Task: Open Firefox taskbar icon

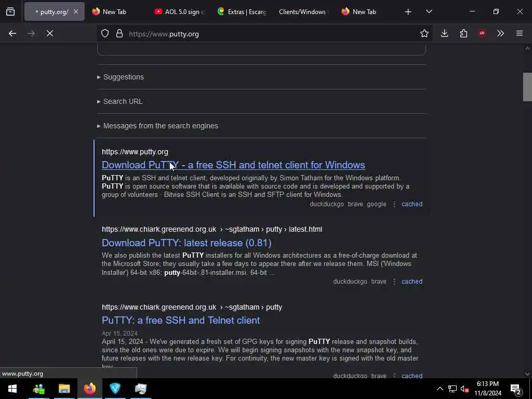Action: point(89,389)
